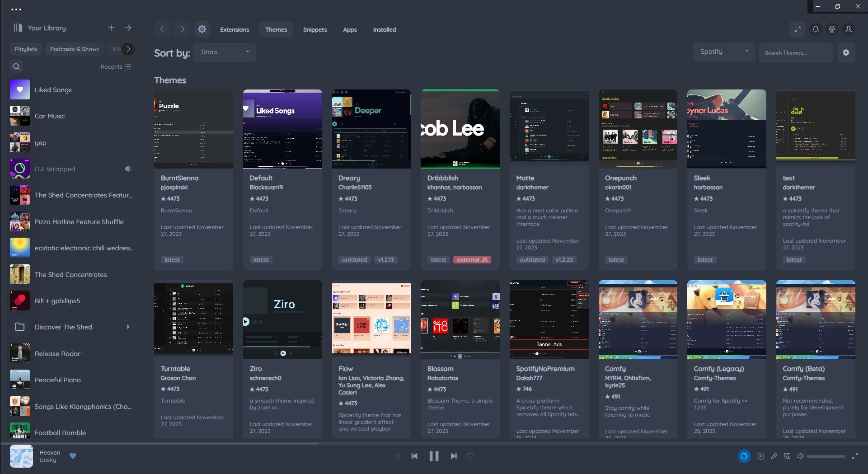Switch to the Extensions tab
Screen dimensions: 868x474
click(x=234, y=29)
